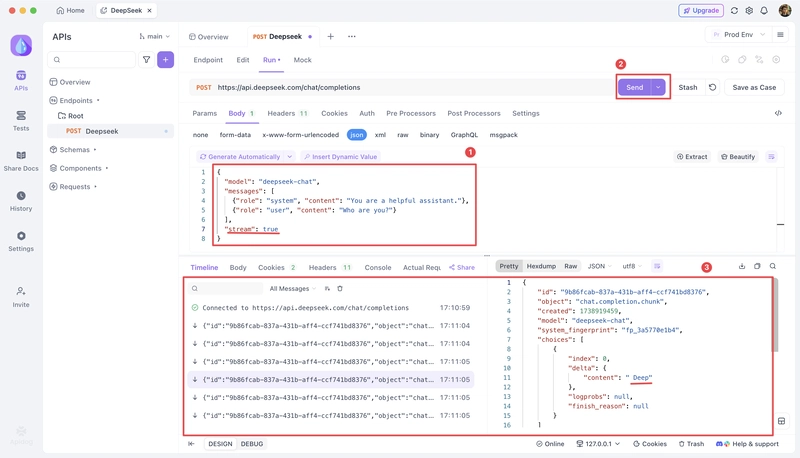Select the xml body type
This screenshot has width=800, height=458.
[x=380, y=135]
